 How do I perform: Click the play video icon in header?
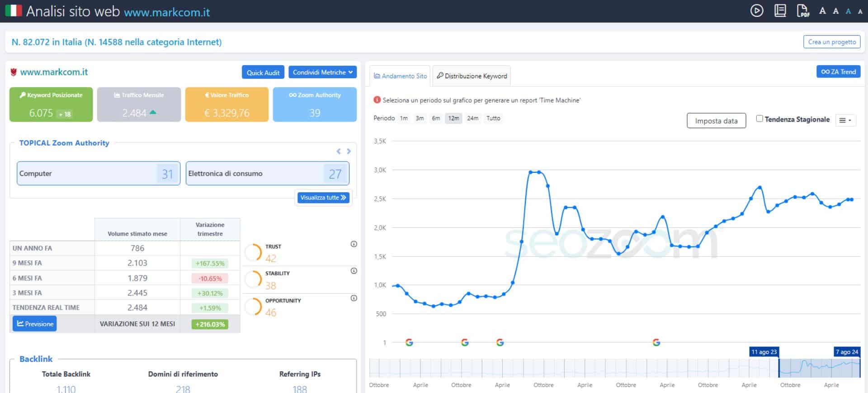coord(756,10)
